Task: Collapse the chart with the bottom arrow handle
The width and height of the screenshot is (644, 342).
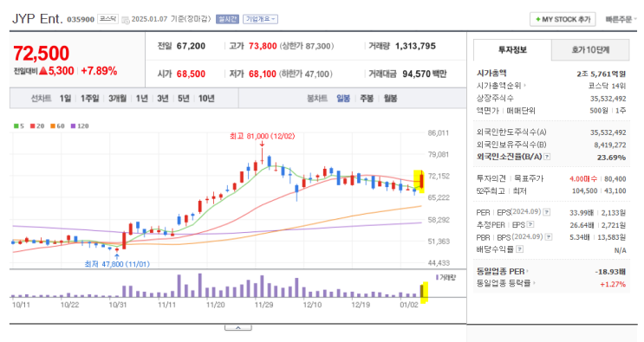Action: tap(237, 327)
